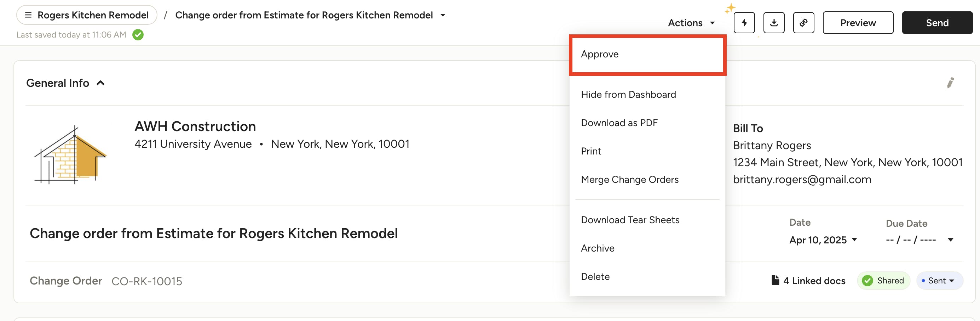This screenshot has width=980, height=321.
Task: Click the Send button
Action: pyautogui.click(x=936, y=23)
